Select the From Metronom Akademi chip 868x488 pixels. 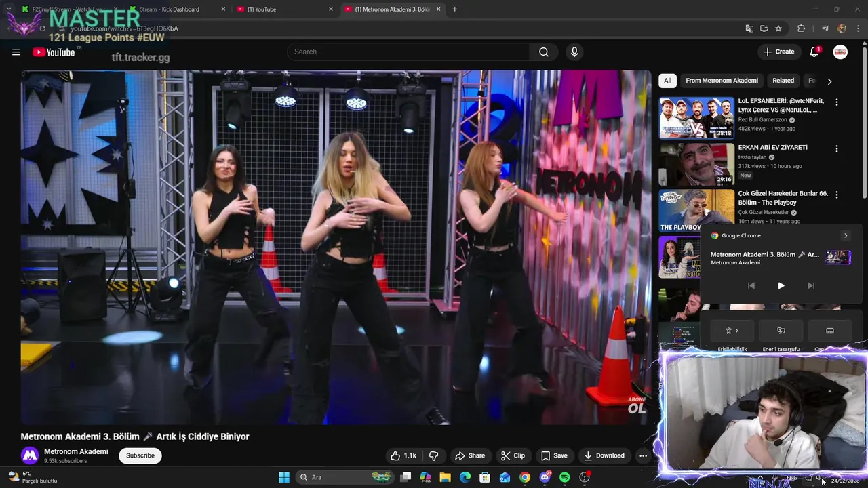coord(722,81)
